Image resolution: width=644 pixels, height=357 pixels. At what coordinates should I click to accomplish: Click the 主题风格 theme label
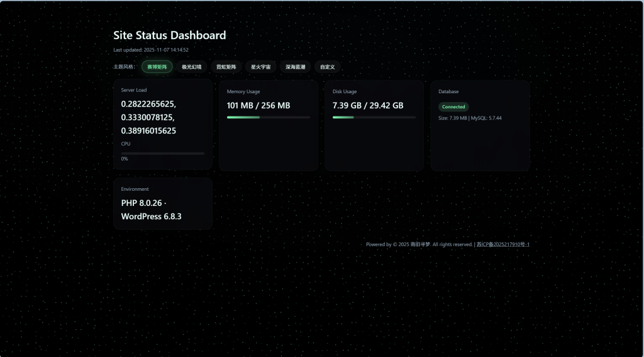(x=124, y=67)
